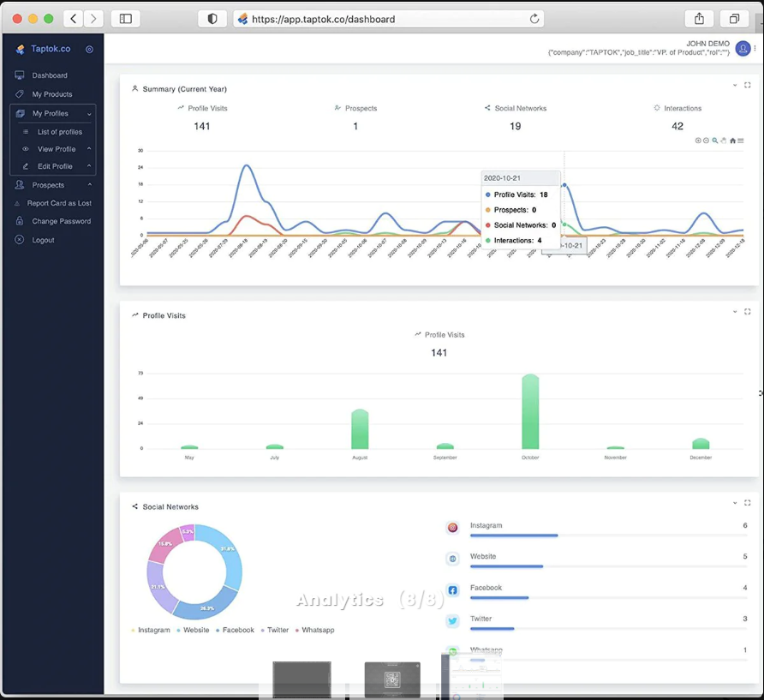764x700 pixels.
Task: Expand the Prospects sidebar chevron
Action: point(90,185)
